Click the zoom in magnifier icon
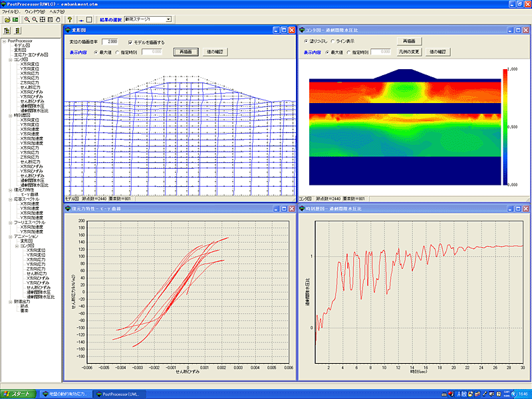Viewport: 532px width, 399px height. pos(26,20)
